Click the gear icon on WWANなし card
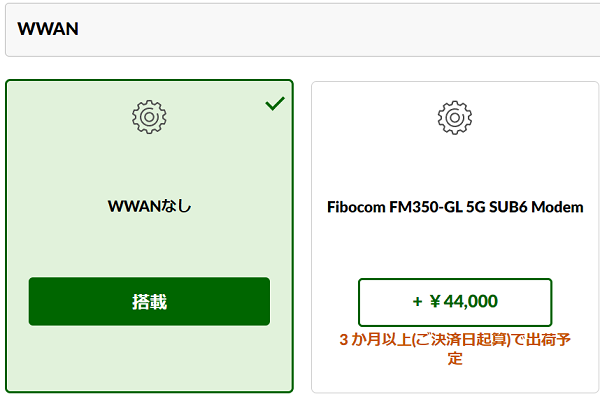Screen dimensions: 600x401 pos(149,117)
